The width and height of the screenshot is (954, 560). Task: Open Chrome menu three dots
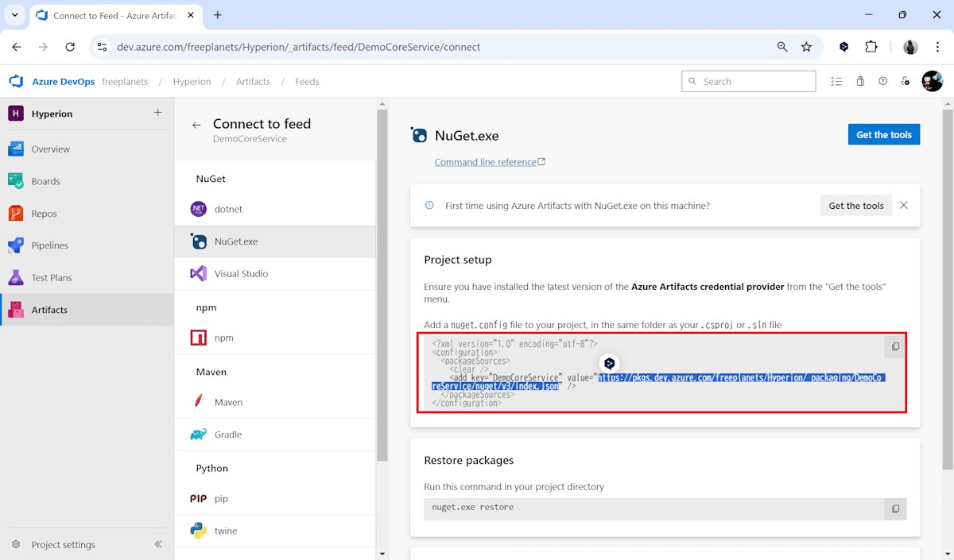[x=937, y=47]
